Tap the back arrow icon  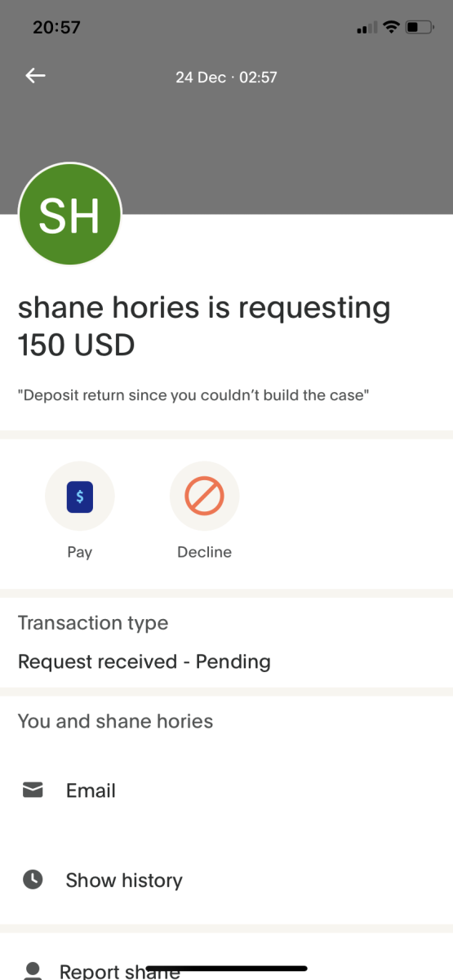point(35,76)
